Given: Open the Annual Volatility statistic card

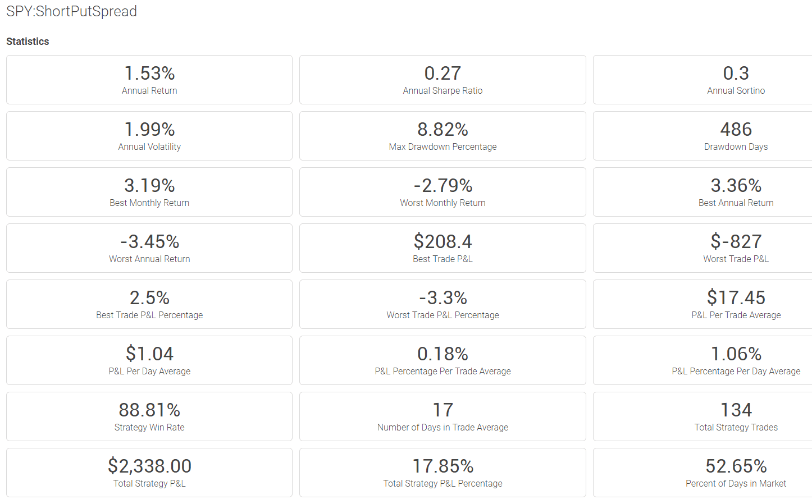Looking at the screenshot, I should point(149,136).
